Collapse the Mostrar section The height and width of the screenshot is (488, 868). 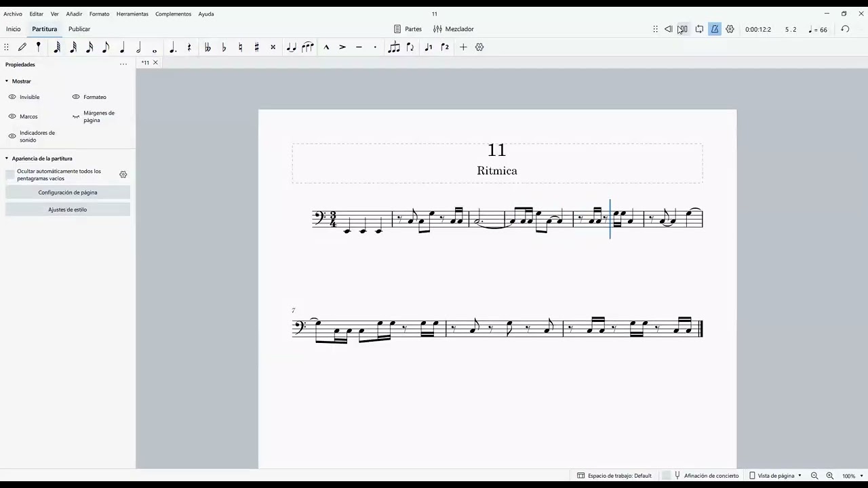click(7, 81)
